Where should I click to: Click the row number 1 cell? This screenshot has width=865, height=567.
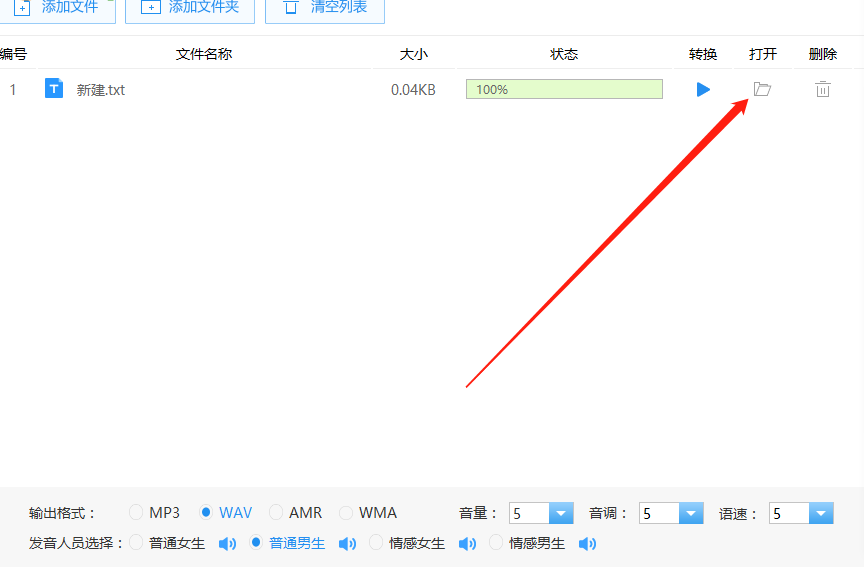click(13, 90)
